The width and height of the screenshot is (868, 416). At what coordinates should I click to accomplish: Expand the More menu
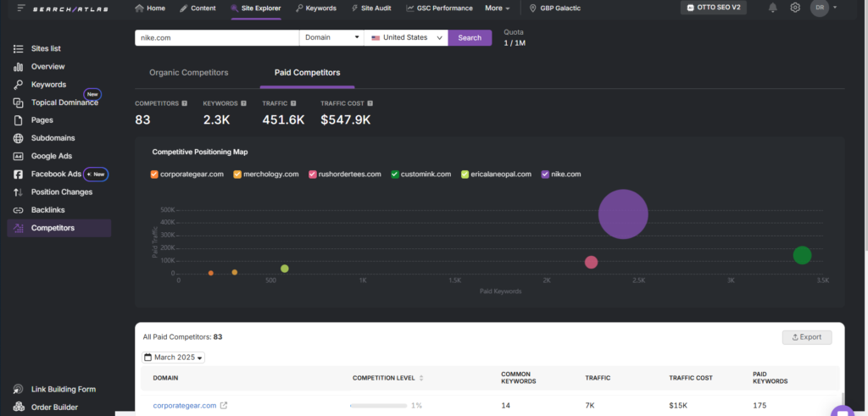tap(497, 8)
